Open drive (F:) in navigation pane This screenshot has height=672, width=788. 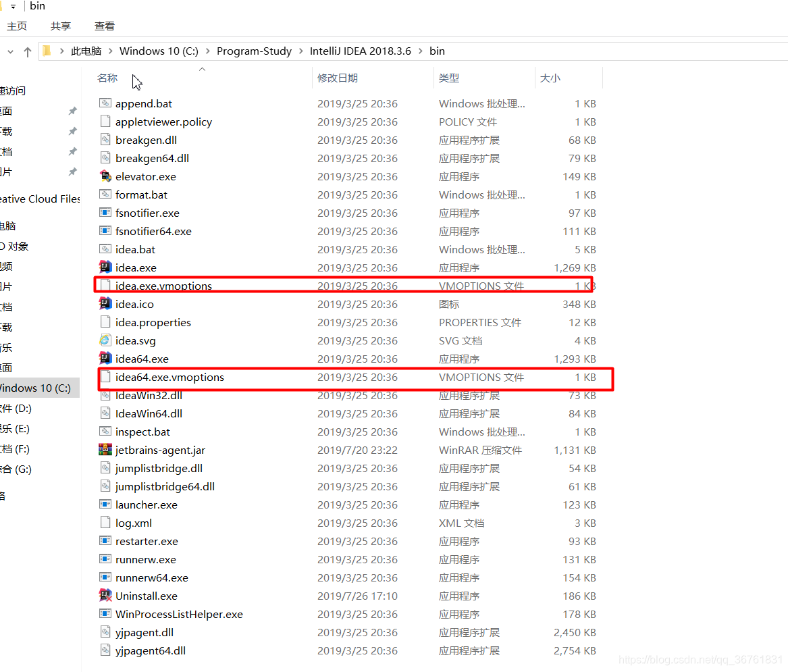(x=15, y=449)
